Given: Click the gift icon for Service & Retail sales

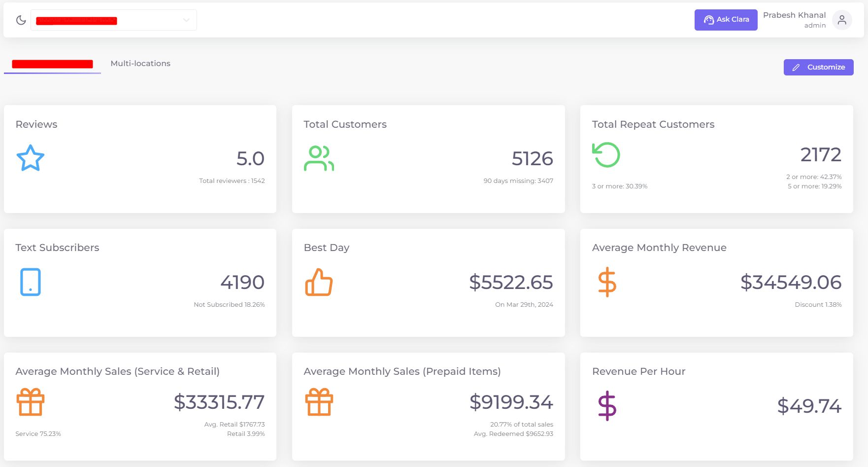Looking at the screenshot, I should point(30,401).
